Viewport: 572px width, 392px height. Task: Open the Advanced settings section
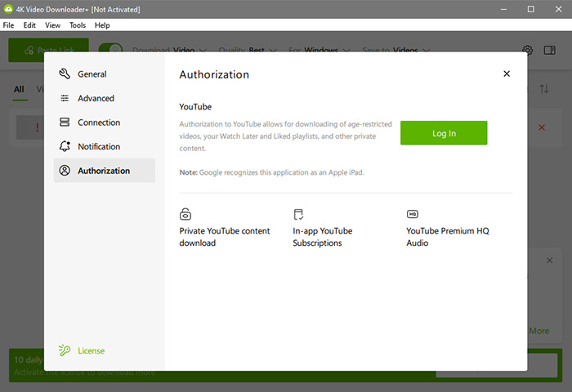point(105,98)
